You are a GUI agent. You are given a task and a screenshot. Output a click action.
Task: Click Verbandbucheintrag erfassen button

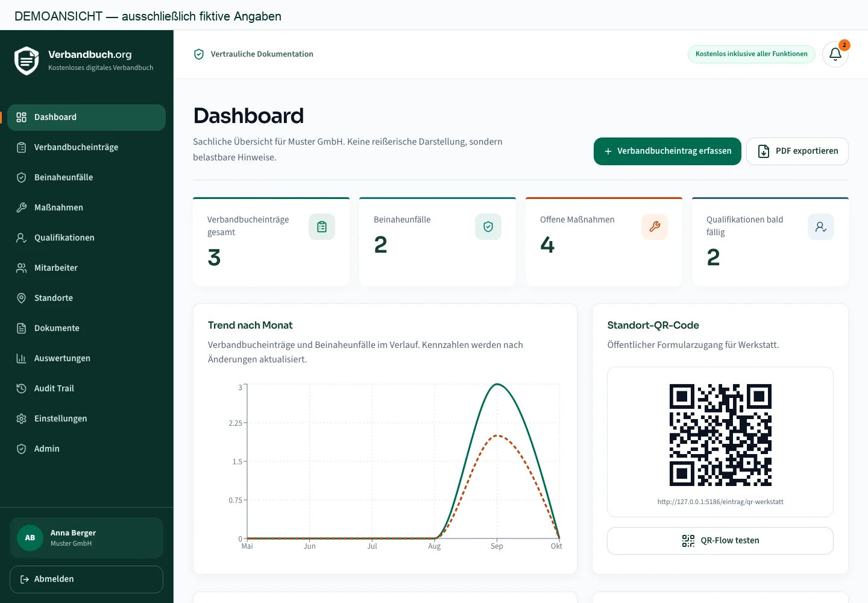(x=667, y=151)
